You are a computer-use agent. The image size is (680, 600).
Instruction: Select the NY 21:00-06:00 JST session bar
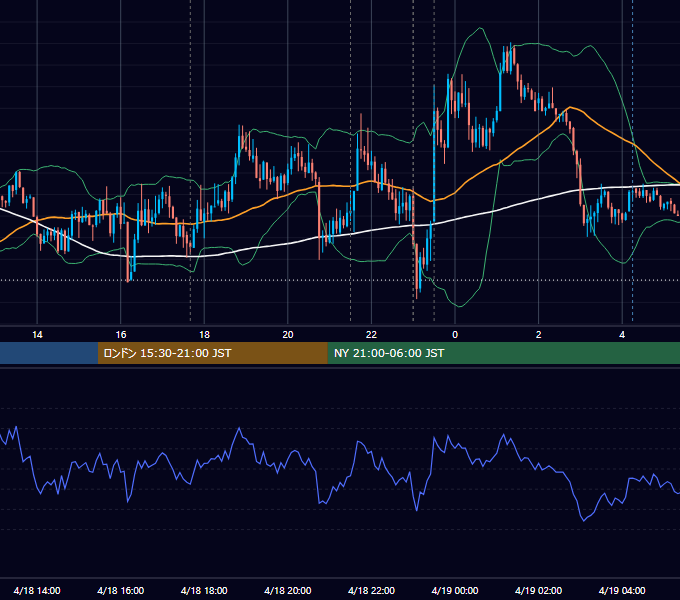click(x=503, y=353)
